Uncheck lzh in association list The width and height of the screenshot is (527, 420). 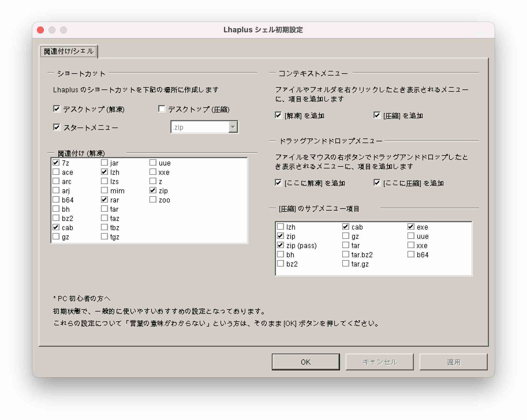tap(104, 172)
